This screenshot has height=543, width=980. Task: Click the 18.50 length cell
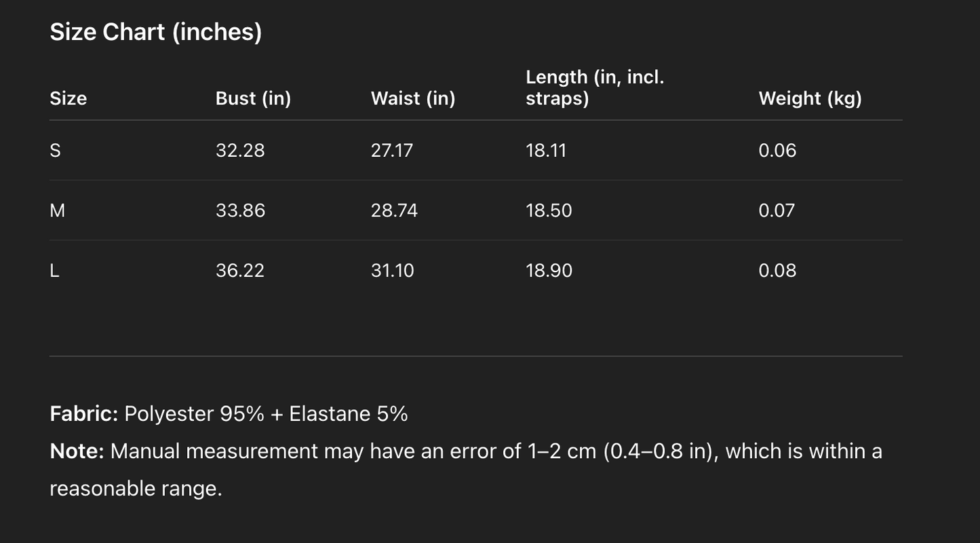tap(549, 210)
